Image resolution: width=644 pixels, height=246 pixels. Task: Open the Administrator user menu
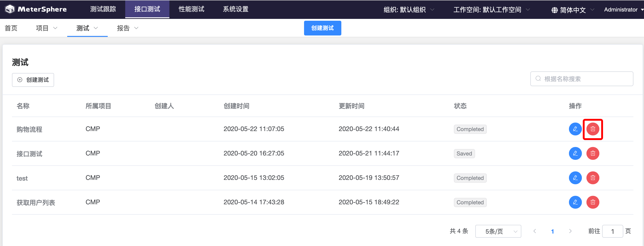(x=624, y=10)
